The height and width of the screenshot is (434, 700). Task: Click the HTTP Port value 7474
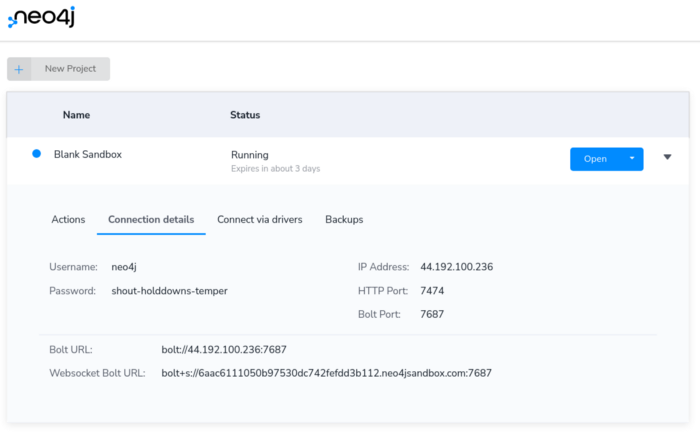(x=432, y=291)
